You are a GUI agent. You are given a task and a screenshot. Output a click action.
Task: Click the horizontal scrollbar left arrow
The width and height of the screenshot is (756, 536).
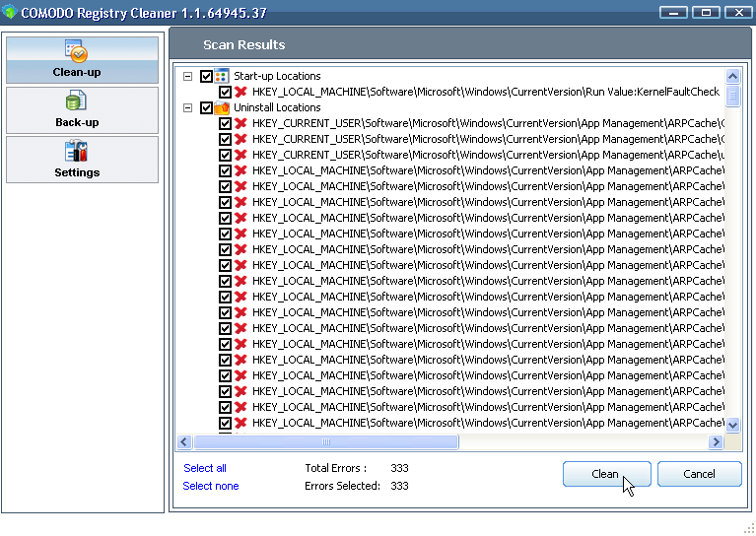coord(184,441)
